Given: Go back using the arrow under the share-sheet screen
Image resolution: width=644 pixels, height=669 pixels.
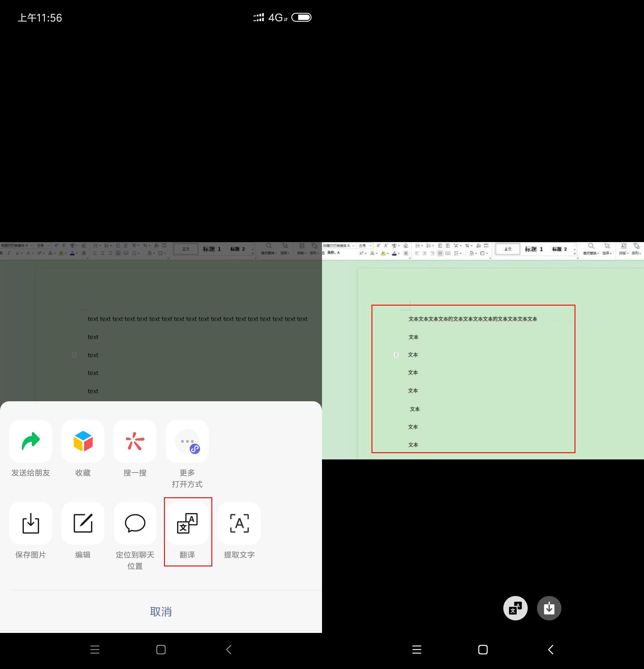Looking at the screenshot, I should point(229,650).
